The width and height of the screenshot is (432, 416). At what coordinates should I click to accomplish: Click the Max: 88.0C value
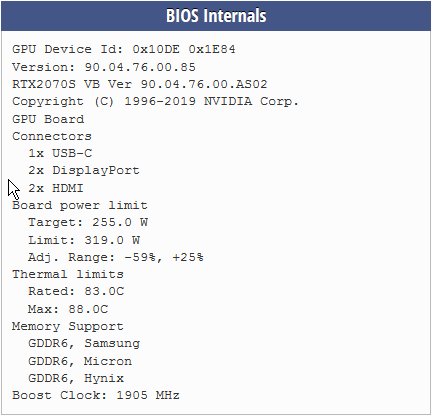coord(68,309)
